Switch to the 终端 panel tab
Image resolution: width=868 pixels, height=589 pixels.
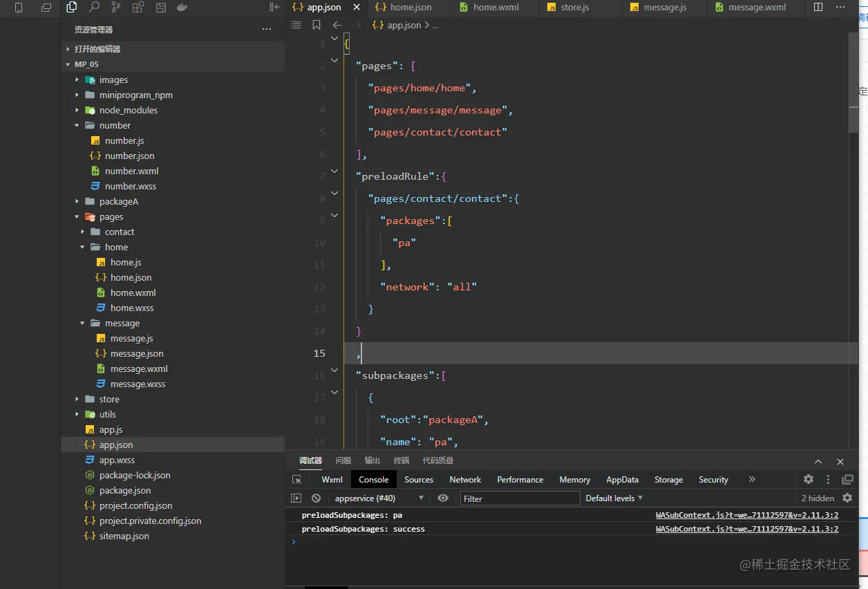(402, 460)
